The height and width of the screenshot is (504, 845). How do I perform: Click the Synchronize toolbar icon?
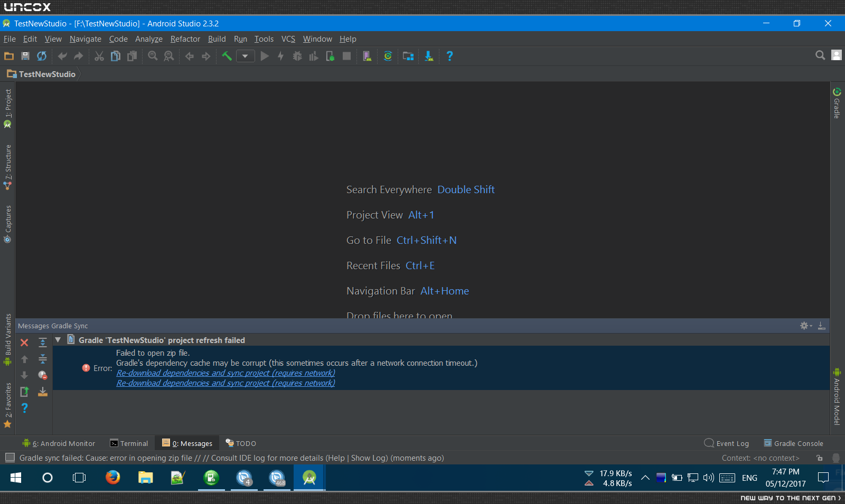point(42,56)
